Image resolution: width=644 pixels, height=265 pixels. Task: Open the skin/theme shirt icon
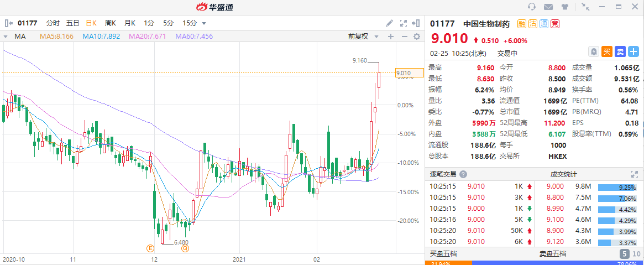click(565, 7)
